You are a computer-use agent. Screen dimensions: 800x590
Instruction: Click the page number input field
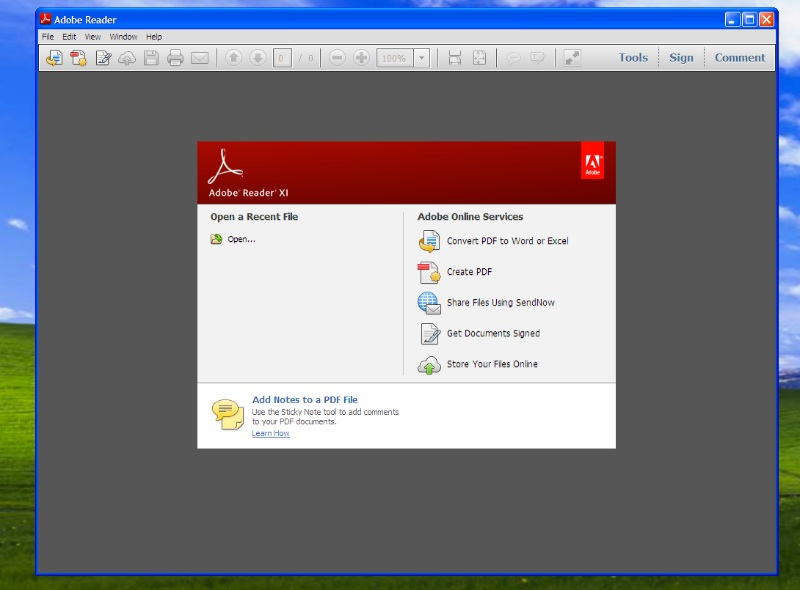pyautogui.click(x=282, y=58)
